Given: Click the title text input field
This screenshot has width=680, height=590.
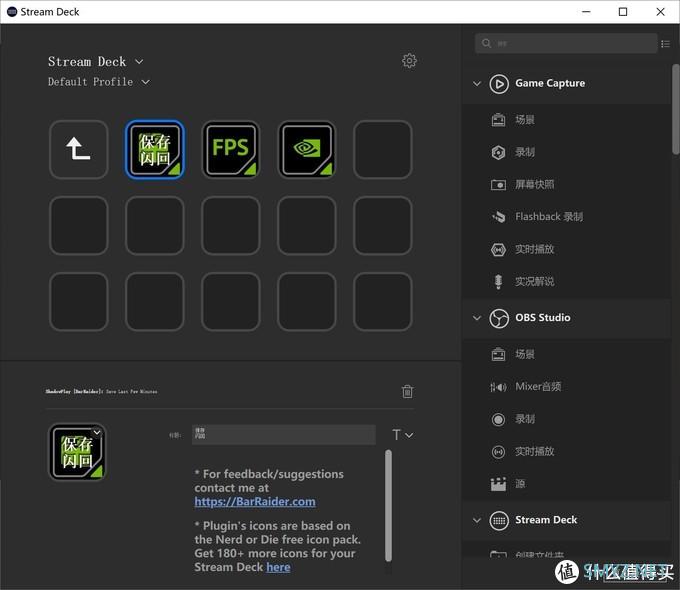Looking at the screenshot, I should pos(283,435).
